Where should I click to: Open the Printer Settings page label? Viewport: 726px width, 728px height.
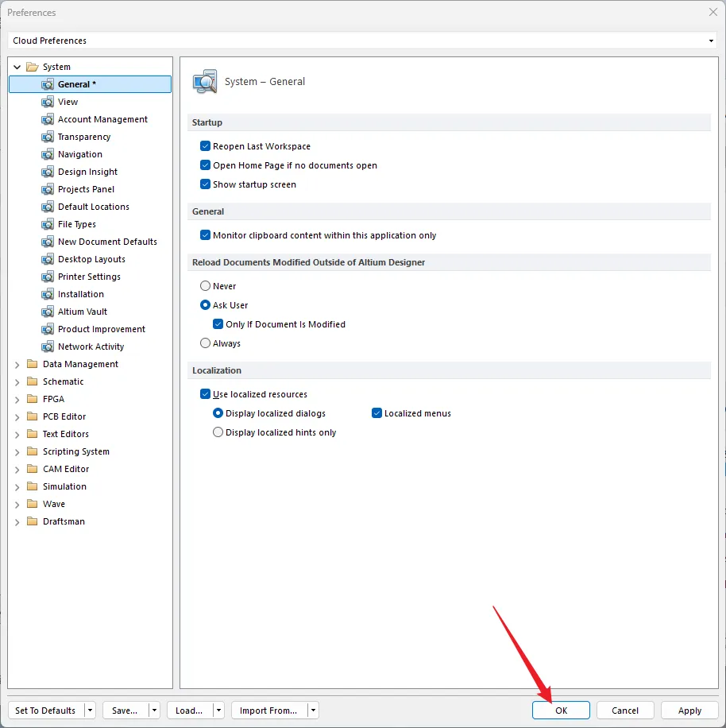tap(89, 277)
